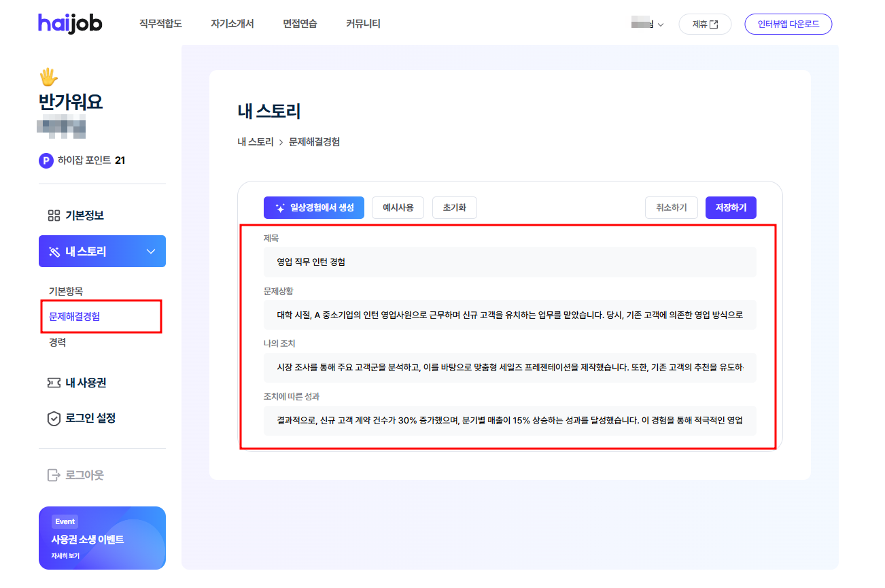
Task: Select 경력 in the sidebar submenu
Action: tap(58, 342)
